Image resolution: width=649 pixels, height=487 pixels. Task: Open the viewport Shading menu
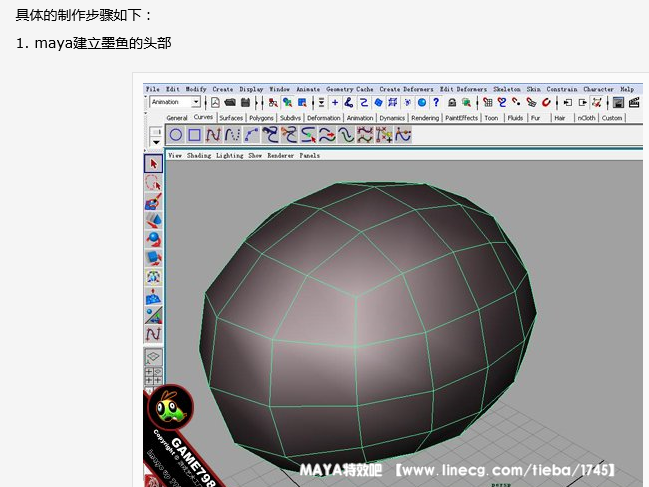point(199,156)
